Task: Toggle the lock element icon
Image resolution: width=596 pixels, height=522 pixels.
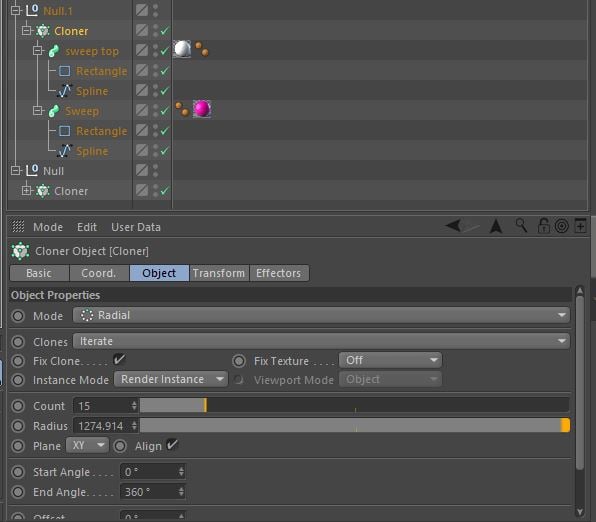Action: click(543, 225)
